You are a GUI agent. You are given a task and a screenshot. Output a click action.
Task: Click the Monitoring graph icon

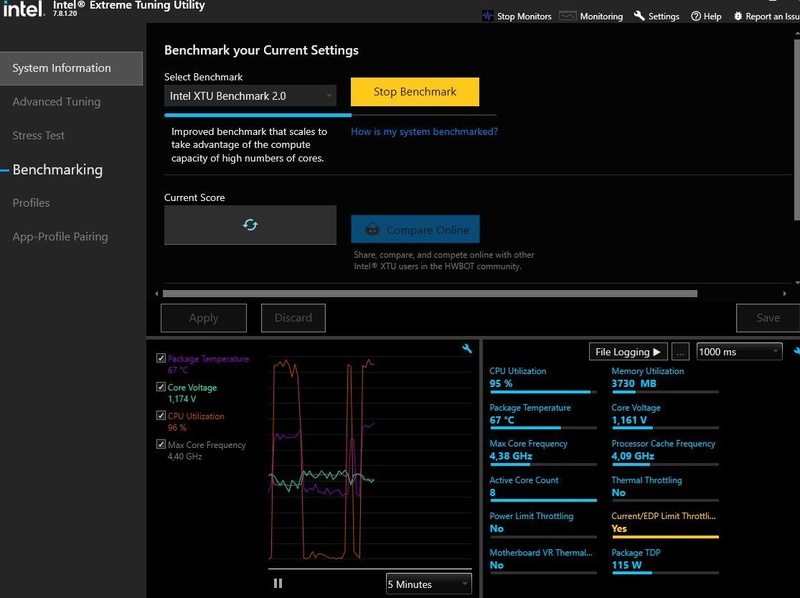click(x=567, y=16)
